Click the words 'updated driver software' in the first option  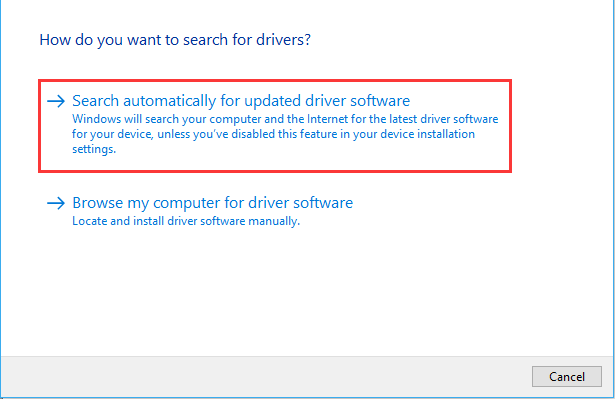coord(327,101)
